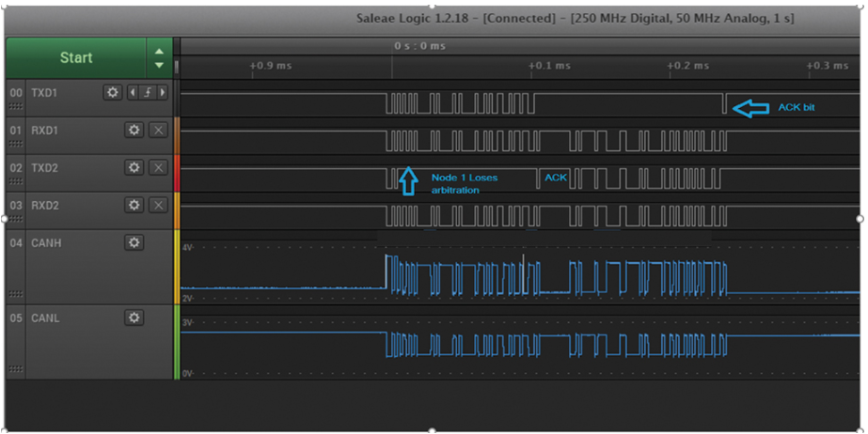Click the down arrow beside Start
The height and width of the screenshot is (434, 868).
tap(160, 65)
